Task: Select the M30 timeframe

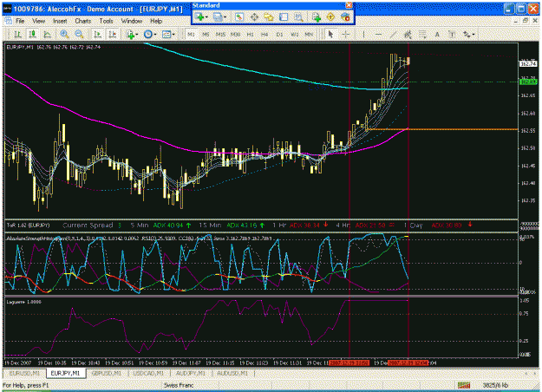Action: coord(235,34)
